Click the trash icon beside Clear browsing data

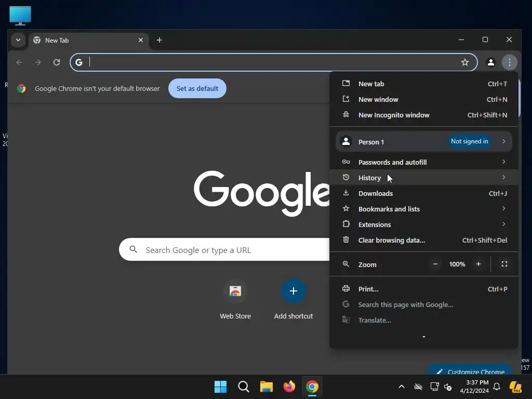345,240
